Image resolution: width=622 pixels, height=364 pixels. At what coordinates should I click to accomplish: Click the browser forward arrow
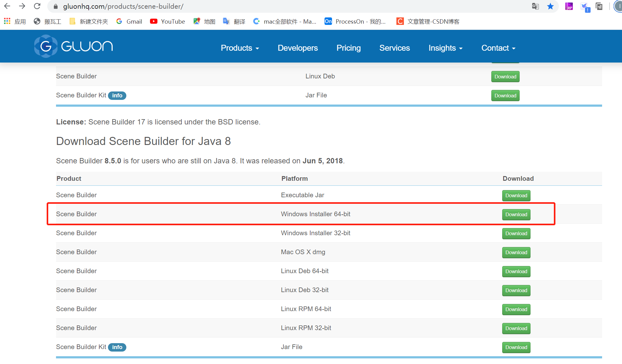tap(22, 6)
